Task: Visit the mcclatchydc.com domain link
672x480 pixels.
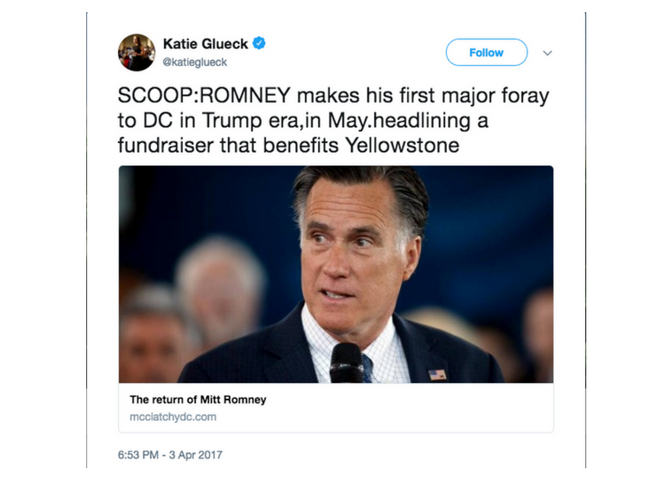Action: (172, 416)
